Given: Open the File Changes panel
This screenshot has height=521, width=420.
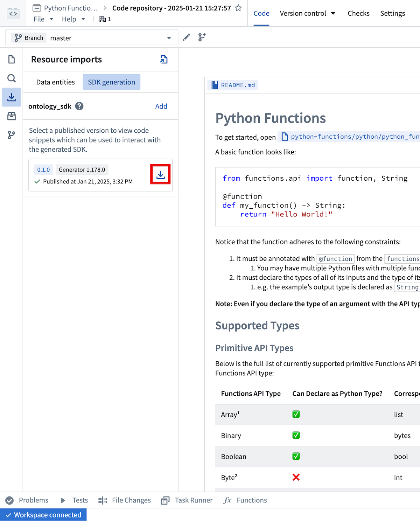Looking at the screenshot, I should click(x=125, y=500).
